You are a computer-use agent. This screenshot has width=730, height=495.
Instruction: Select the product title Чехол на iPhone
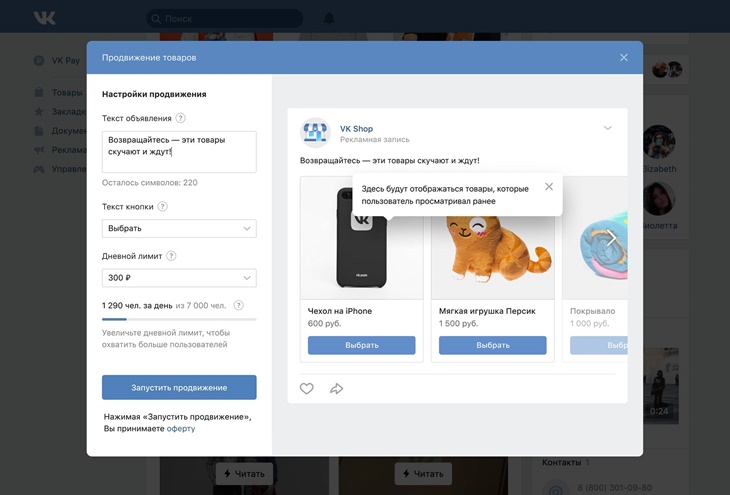(340, 311)
